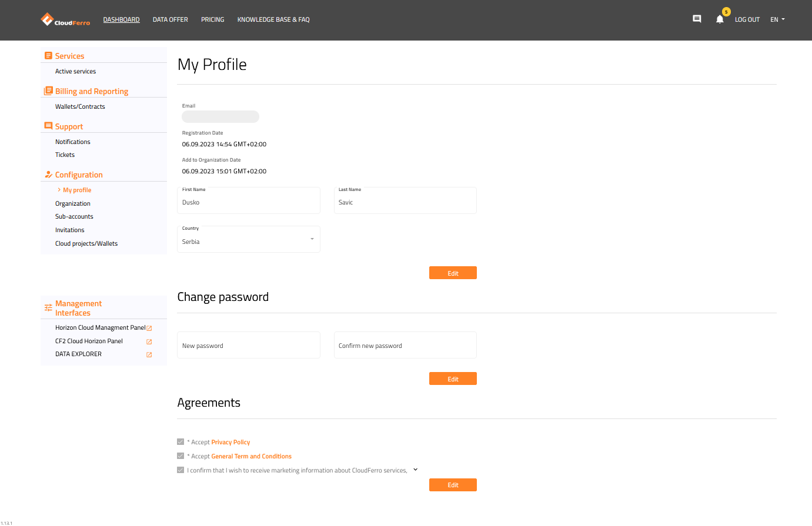Open the Privacy Policy link

point(230,441)
